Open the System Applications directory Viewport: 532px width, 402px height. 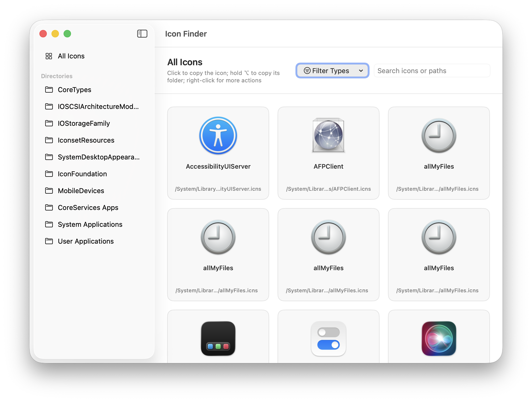94,224
